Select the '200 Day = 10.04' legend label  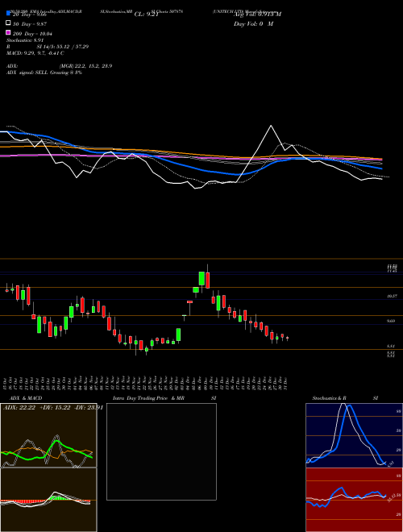[x=32, y=34]
